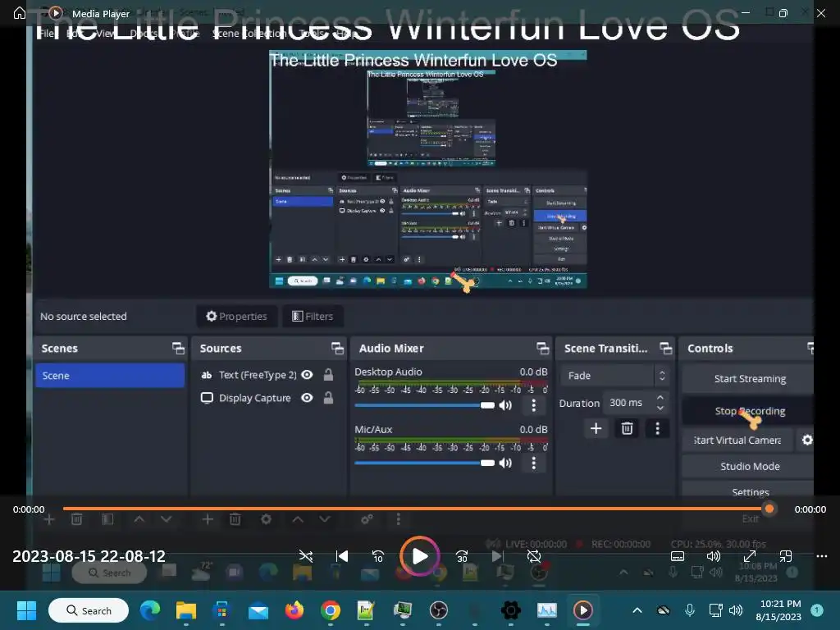Open OBS Studio from the taskbar

[438, 610]
